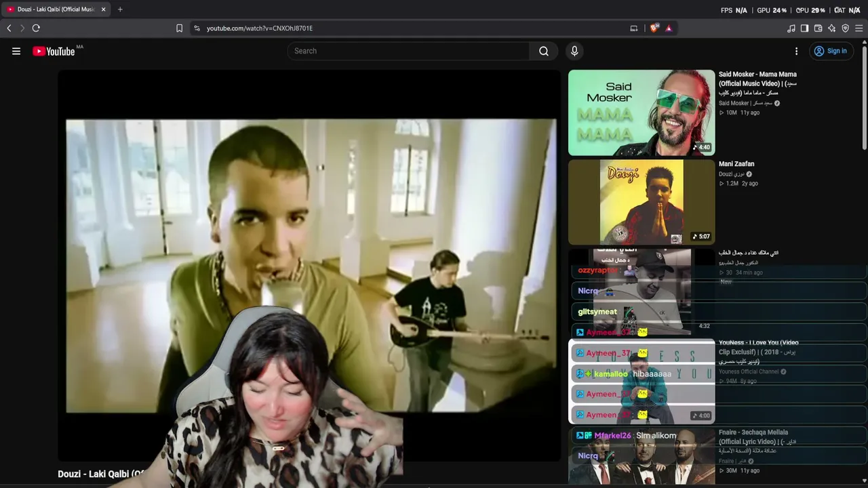Open the Brave Wallet icon
868x488 pixels.
[818, 28]
